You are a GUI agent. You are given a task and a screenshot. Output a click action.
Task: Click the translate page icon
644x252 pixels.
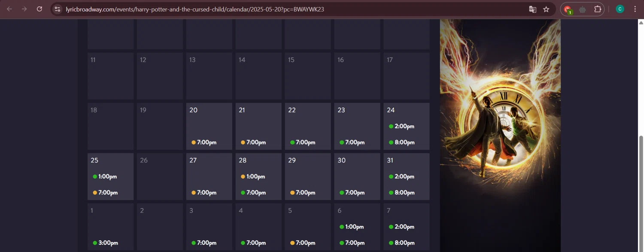point(532,9)
